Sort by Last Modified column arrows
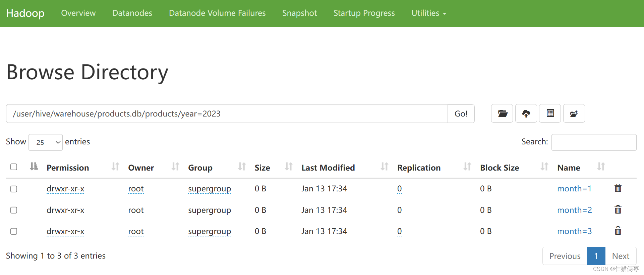 tap(385, 167)
